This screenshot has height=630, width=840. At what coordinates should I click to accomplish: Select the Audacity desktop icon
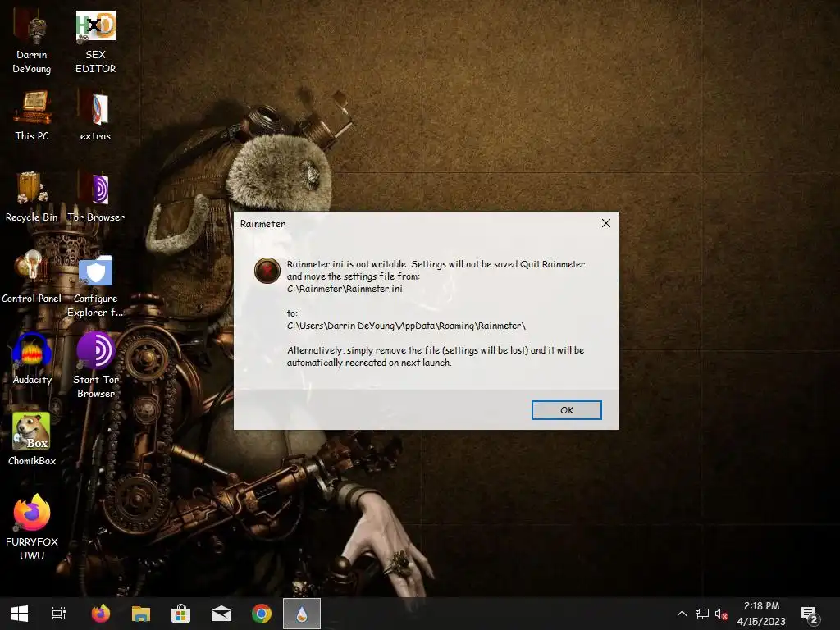coord(32,359)
